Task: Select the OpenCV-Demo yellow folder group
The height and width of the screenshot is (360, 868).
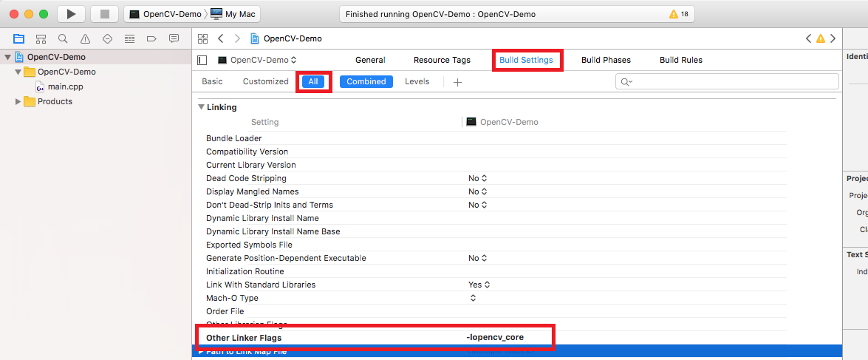Action: click(x=60, y=72)
